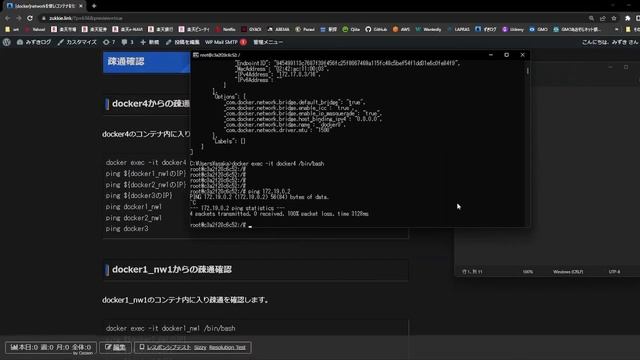640x360 pixels.
Task: Bookmark this page with the star icon
Action: (614, 18)
